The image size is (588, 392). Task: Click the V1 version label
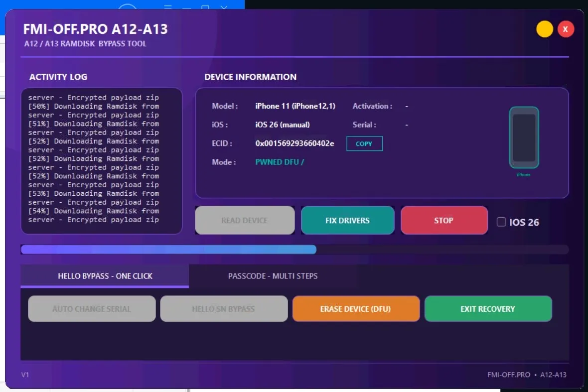(x=25, y=375)
